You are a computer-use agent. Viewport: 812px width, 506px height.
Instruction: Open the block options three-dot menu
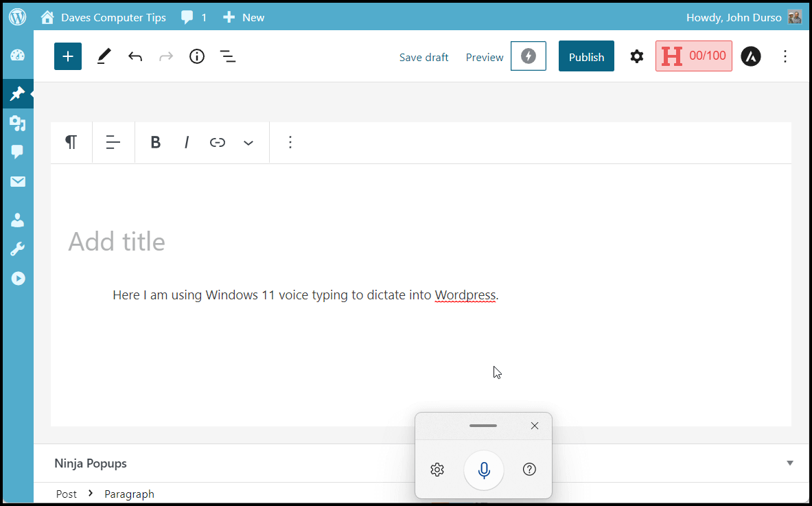click(x=290, y=142)
